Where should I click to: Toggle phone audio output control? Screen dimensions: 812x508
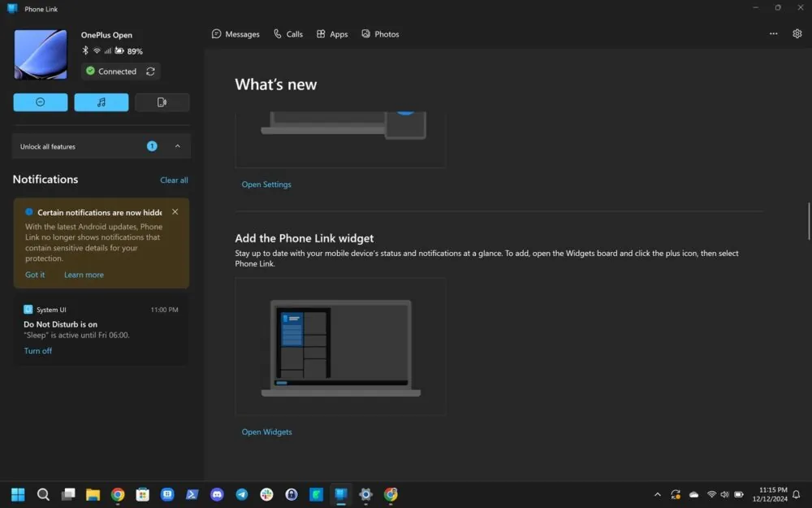click(162, 102)
